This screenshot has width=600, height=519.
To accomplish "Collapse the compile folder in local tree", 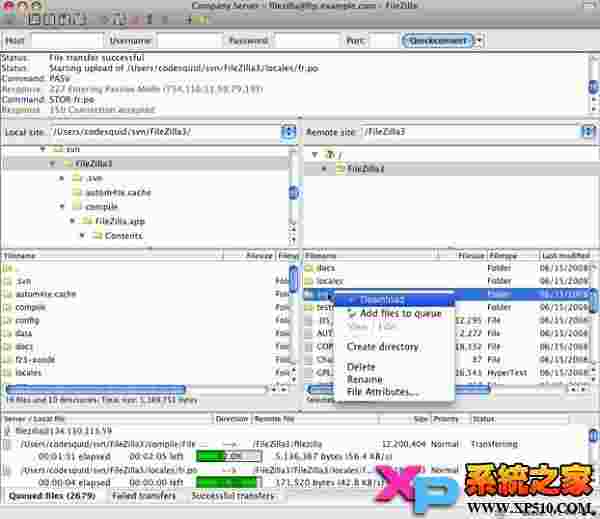I will point(62,207).
